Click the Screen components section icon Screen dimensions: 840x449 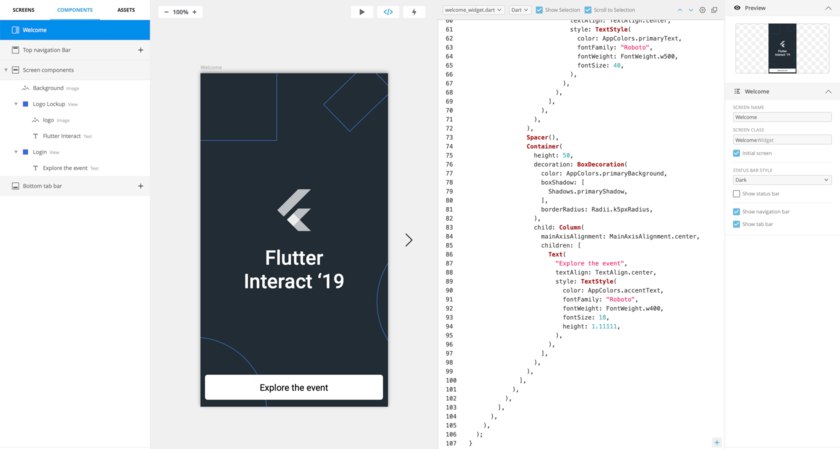15,70
